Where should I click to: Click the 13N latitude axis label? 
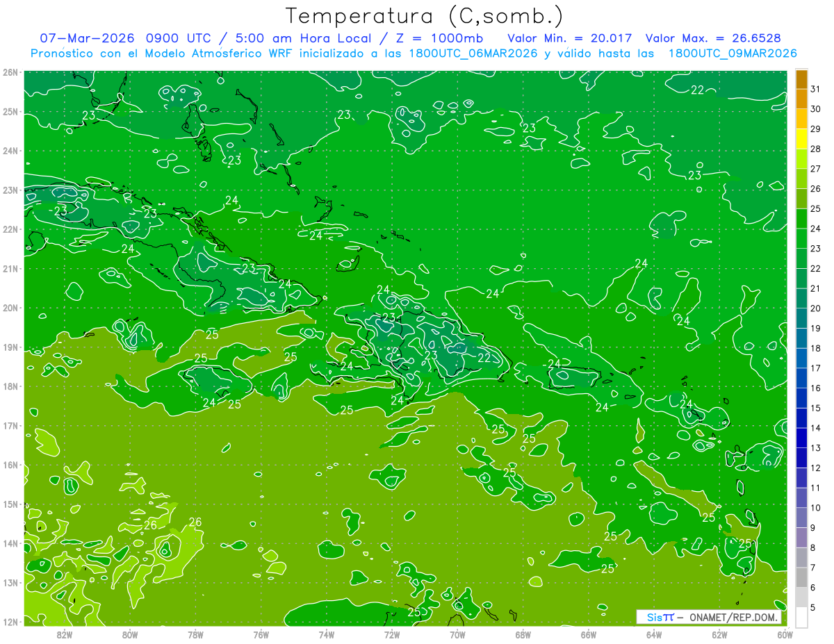(x=10, y=583)
